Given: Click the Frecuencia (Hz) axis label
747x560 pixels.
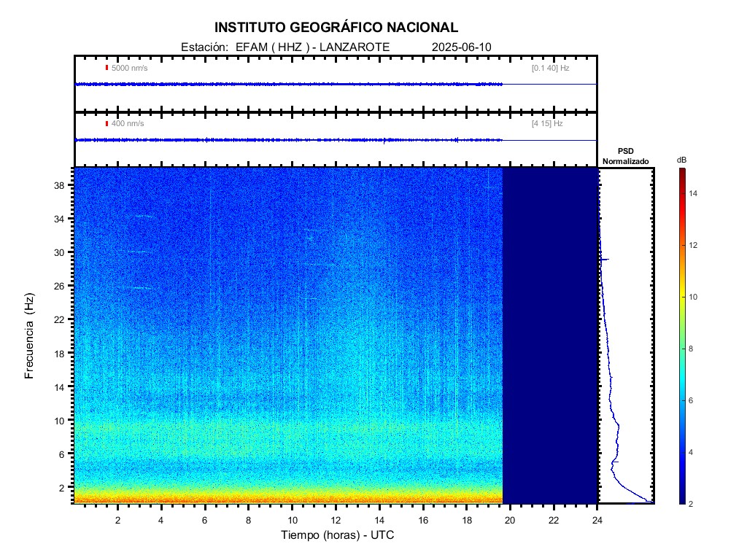Looking at the screenshot, I should click(29, 336).
